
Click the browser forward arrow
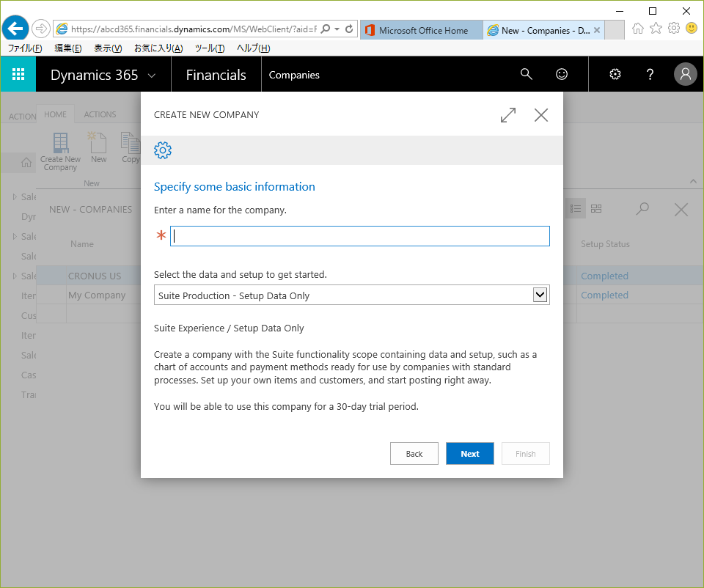click(x=41, y=29)
